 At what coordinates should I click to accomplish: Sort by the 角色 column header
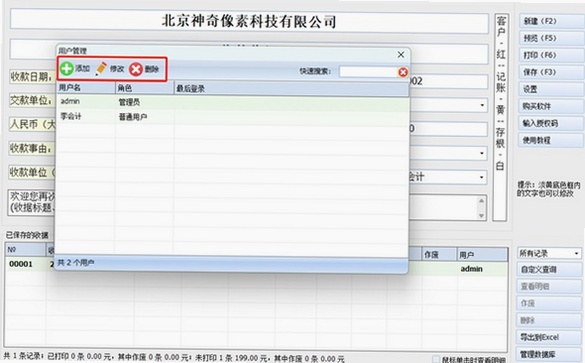click(x=145, y=88)
